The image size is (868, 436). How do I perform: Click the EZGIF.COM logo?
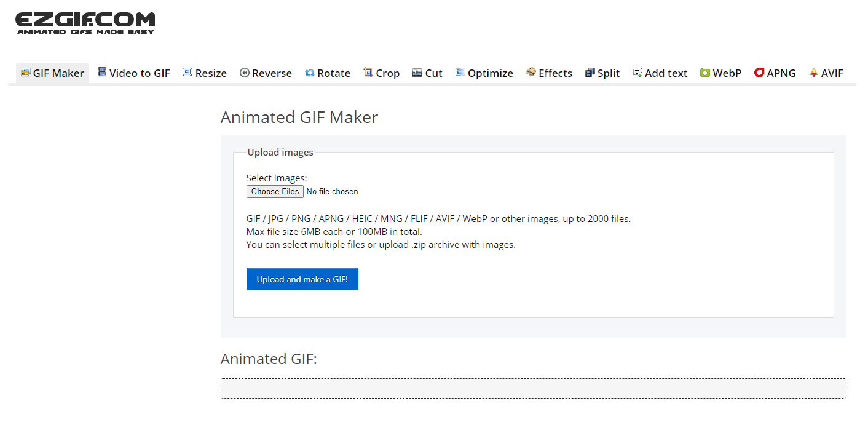pos(85,23)
